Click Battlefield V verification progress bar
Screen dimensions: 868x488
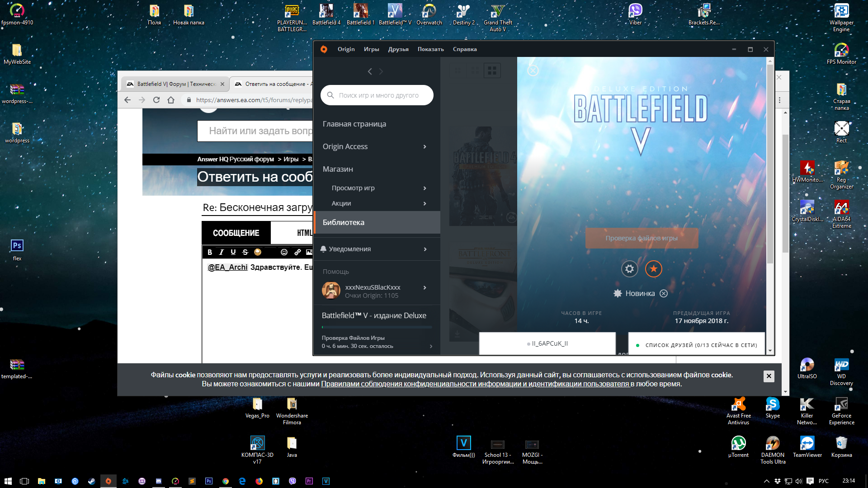tap(377, 327)
